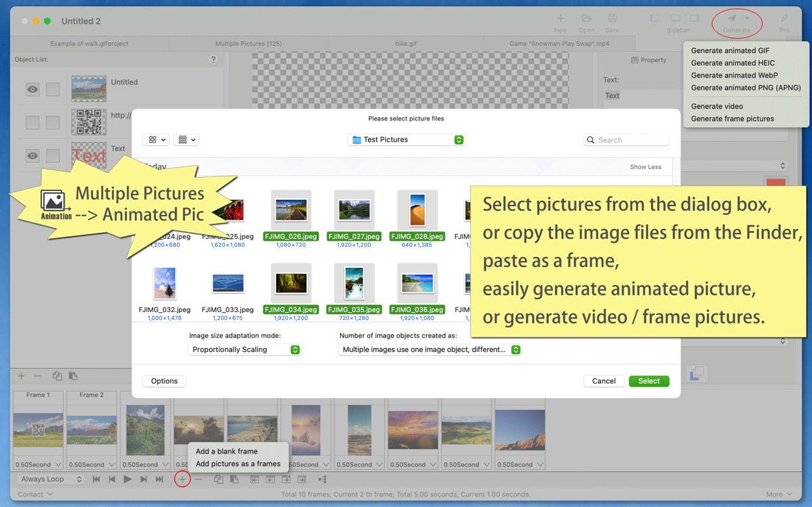812x507 pixels.
Task: Click the minus icon under the object list
Action: tap(37, 376)
